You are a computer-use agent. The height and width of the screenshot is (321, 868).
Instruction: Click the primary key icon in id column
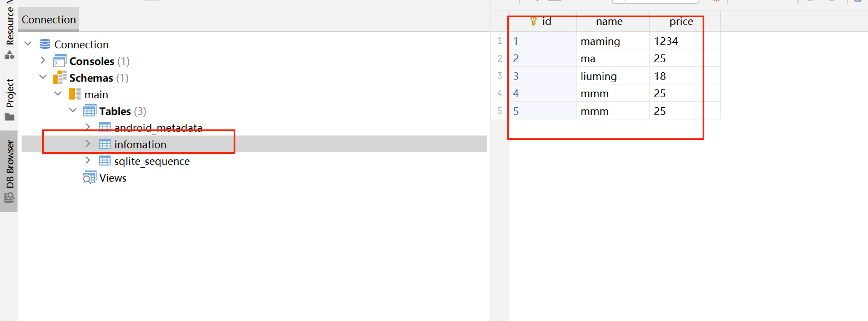(x=534, y=22)
